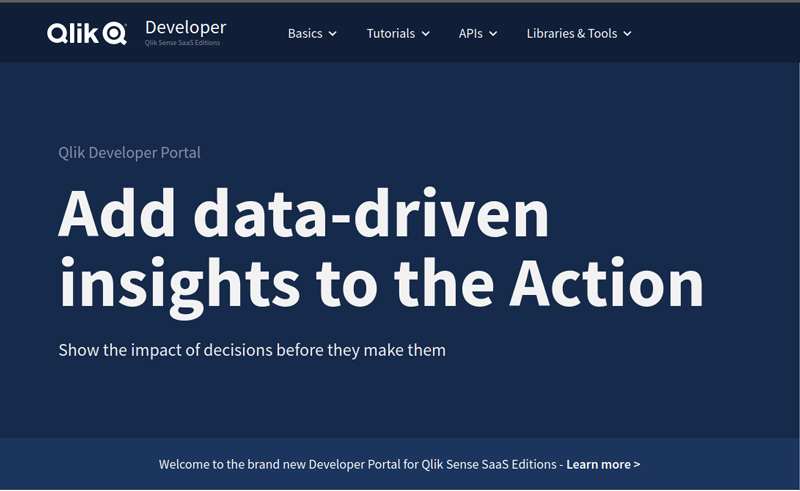This screenshot has height=491, width=800.
Task: Select the 'Qlik Developer Portal' label text
Action: [130, 153]
